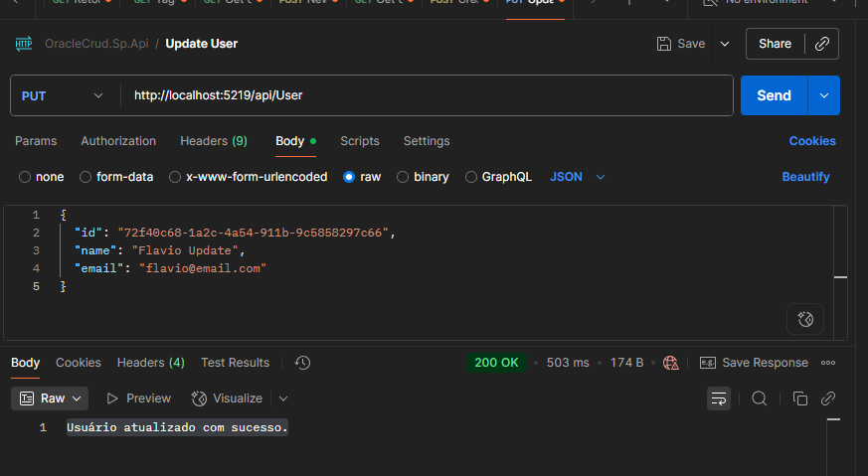Toggle line wrap in the response viewer
This screenshot has width=868, height=476.
pyautogui.click(x=718, y=398)
